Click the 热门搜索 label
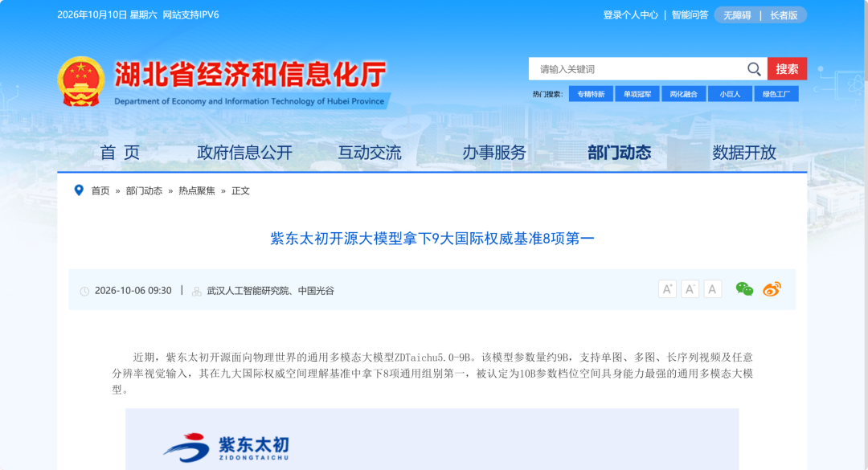This screenshot has width=868, height=470. tap(547, 94)
